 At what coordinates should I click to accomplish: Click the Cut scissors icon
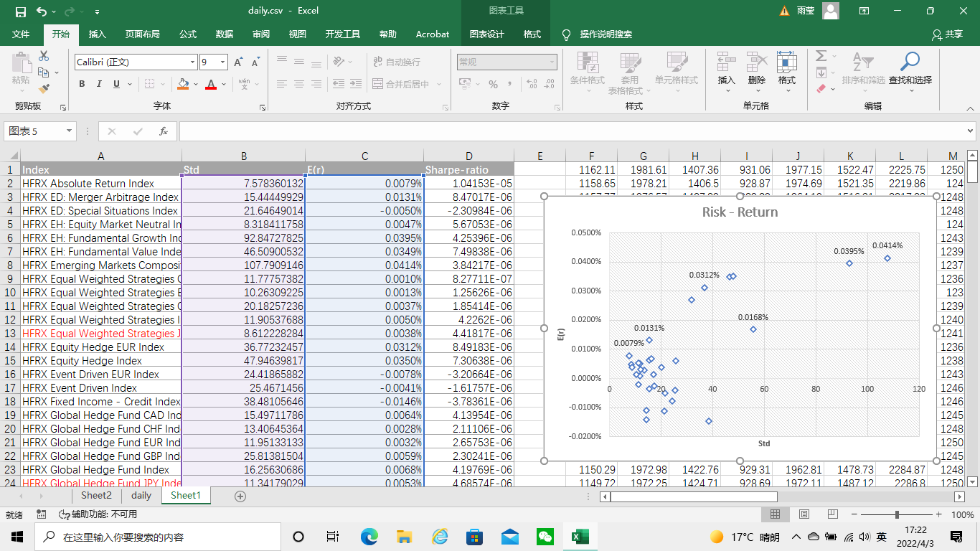point(44,56)
